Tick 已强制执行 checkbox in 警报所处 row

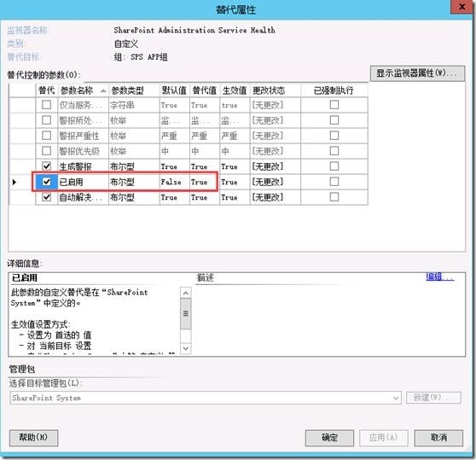point(334,120)
